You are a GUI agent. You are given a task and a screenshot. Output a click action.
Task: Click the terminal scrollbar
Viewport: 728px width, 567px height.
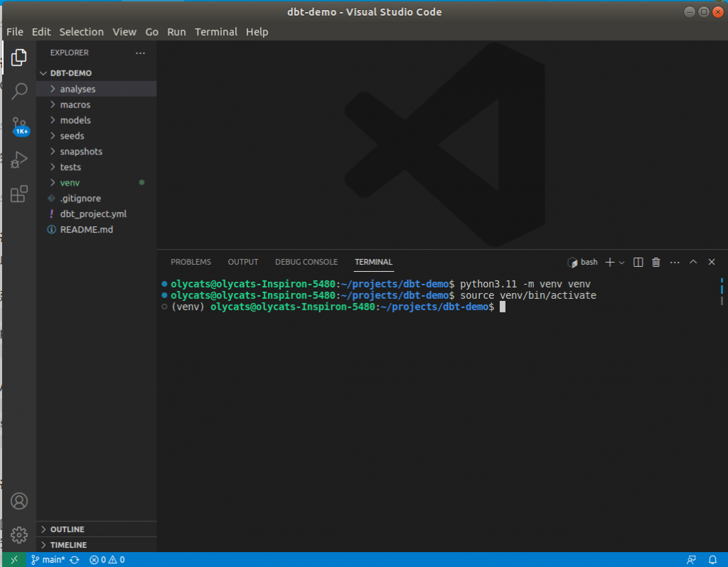point(722,292)
